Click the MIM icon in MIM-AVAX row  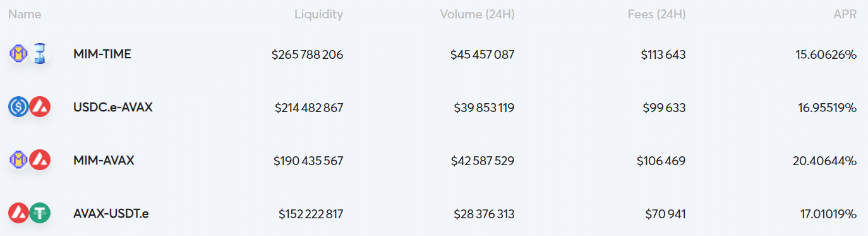point(18,161)
